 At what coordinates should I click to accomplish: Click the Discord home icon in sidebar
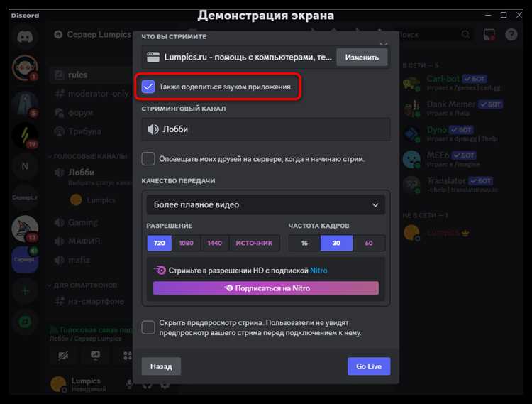[x=25, y=36]
